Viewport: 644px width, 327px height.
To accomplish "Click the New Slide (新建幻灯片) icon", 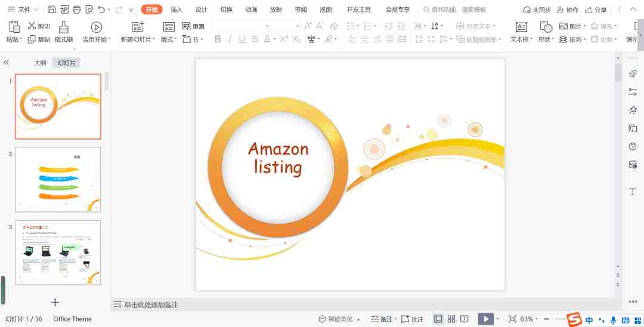I will [138, 27].
